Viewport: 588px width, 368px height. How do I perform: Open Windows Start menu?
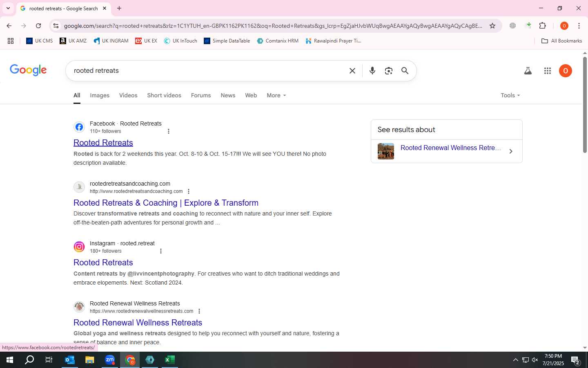(10, 360)
